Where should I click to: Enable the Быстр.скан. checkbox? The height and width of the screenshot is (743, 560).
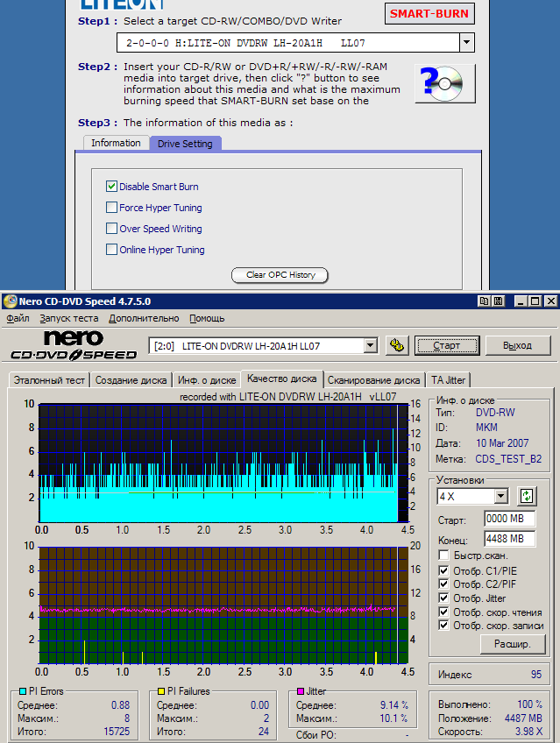pos(445,555)
